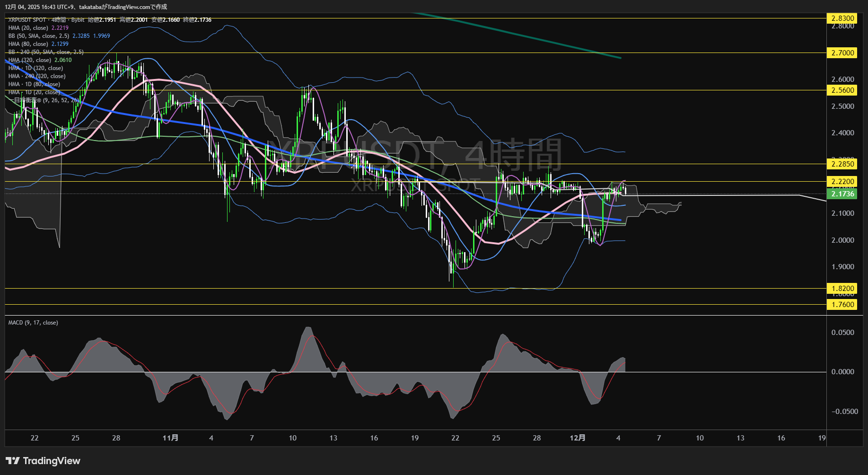This screenshot has width=868, height=475.
Task: Click the MACD 0.0000 scale value
Action: 842,372
